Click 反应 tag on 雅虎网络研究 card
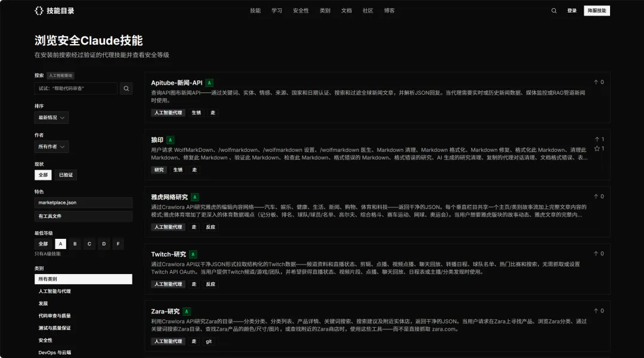644x358 pixels. point(210,227)
